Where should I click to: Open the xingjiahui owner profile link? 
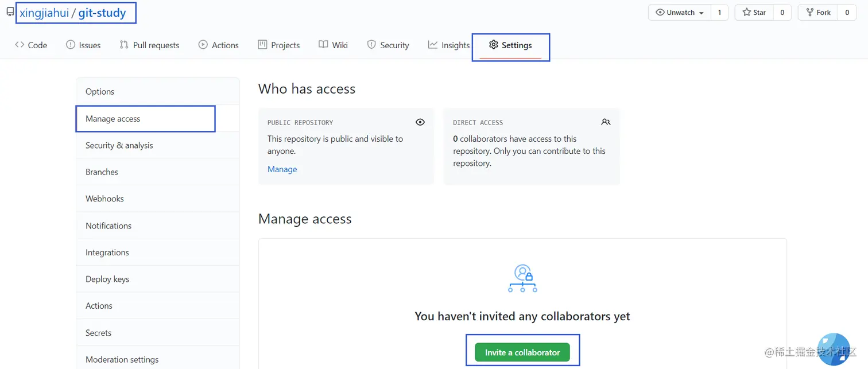(44, 13)
